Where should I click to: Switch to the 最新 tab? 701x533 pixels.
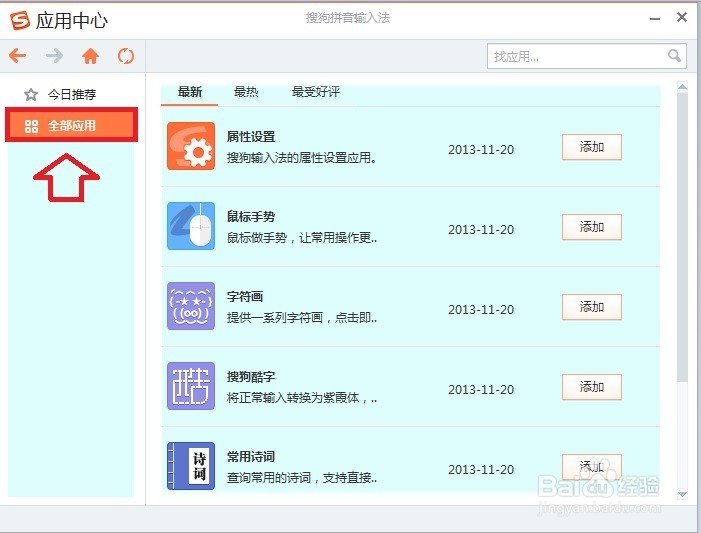coord(190,92)
